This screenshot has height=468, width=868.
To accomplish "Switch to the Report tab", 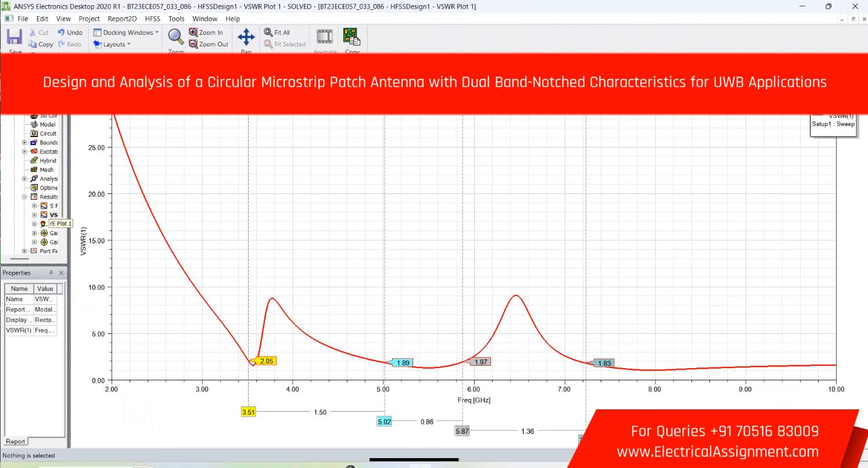I will pyautogui.click(x=16, y=441).
